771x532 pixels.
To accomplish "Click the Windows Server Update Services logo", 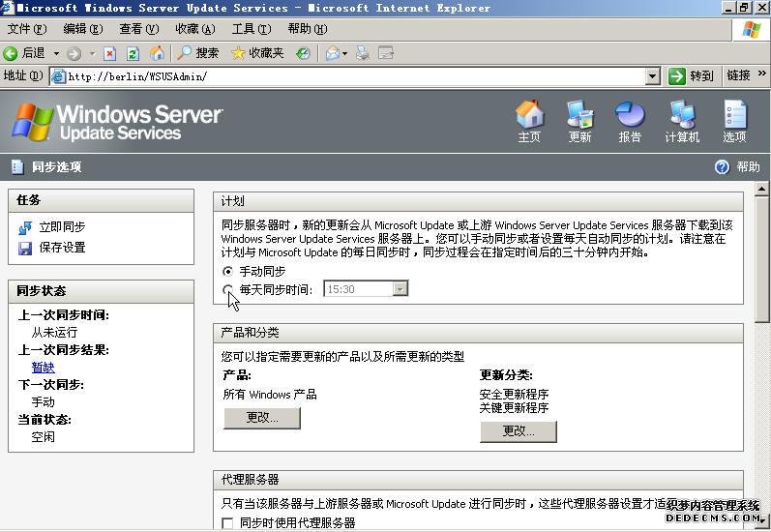I will point(117,122).
